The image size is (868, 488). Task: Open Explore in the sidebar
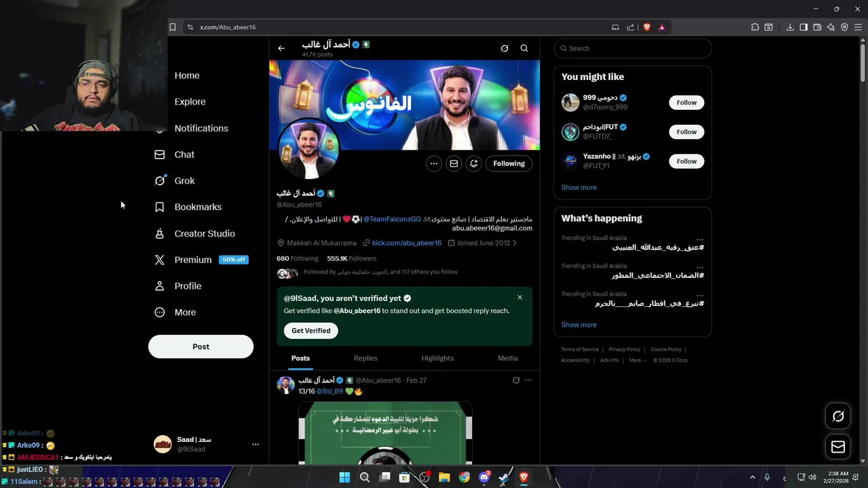190,102
